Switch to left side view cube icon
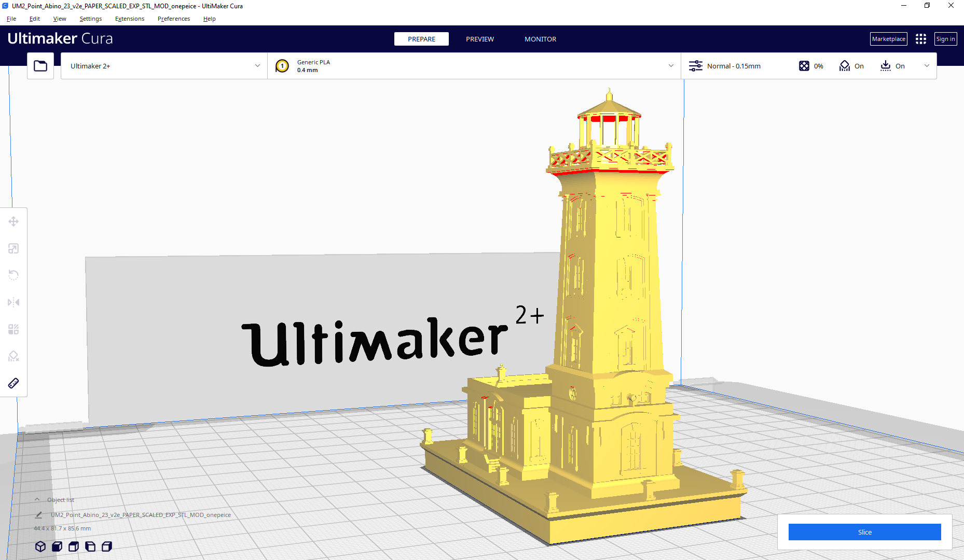The width and height of the screenshot is (964, 560). point(90,547)
